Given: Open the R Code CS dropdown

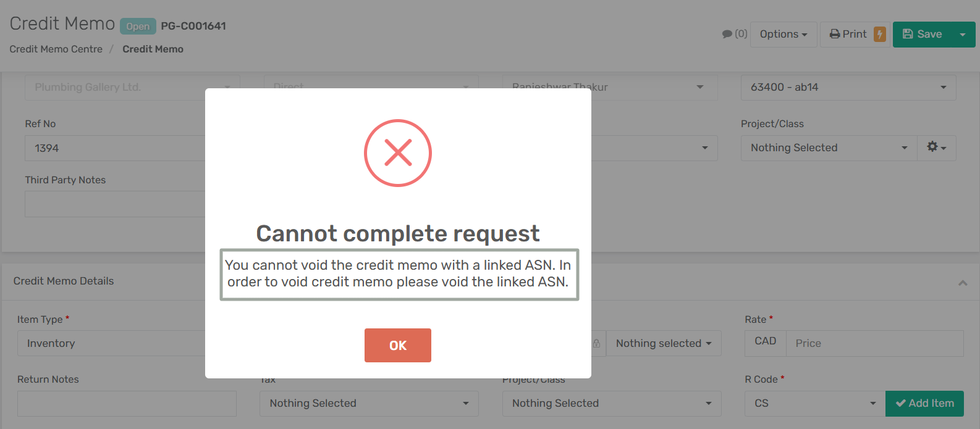Looking at the screenshot, I should tap(814, 404).
